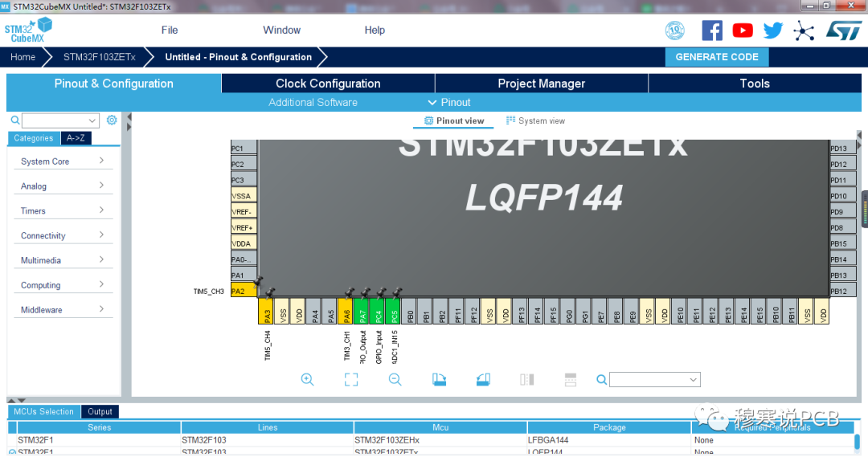Expand Connectivity category
This screenshot has height=457, width=868.
click(x=62, y=235)
